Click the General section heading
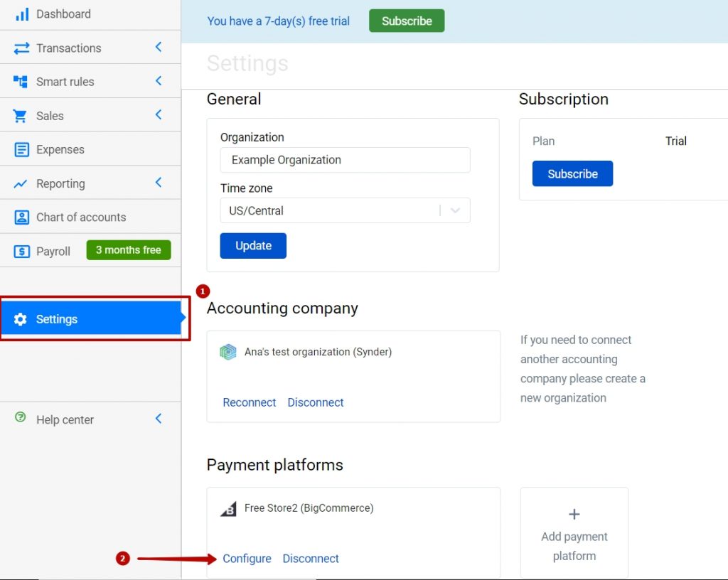 coord(234,100)
